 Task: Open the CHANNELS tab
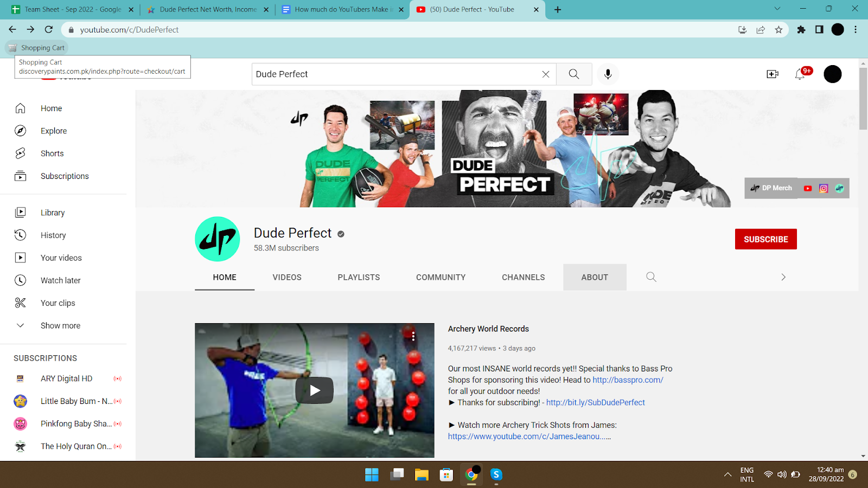click(x=524, y=277)
